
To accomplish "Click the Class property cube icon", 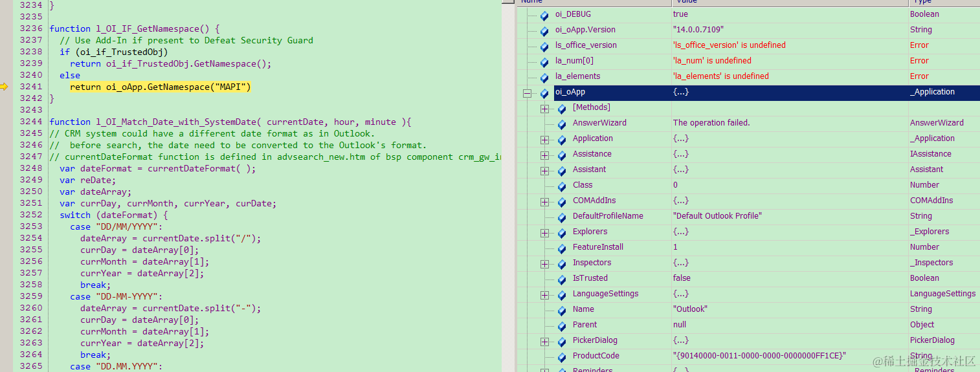I will (561, 186).
